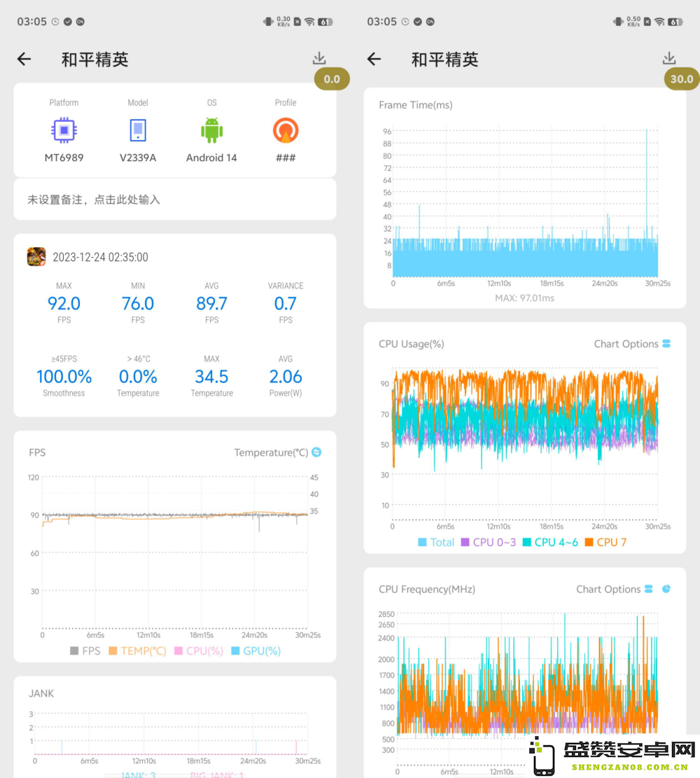Tap the orange Profile icon

click(x=286, y=130)
